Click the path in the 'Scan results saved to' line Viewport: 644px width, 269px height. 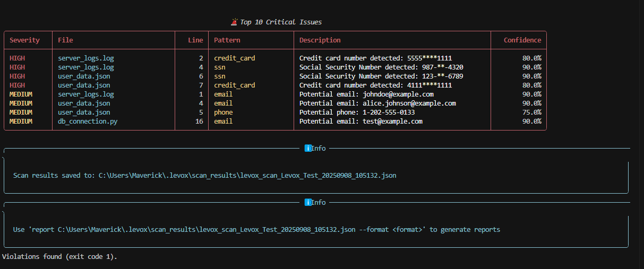click(247, 176)
